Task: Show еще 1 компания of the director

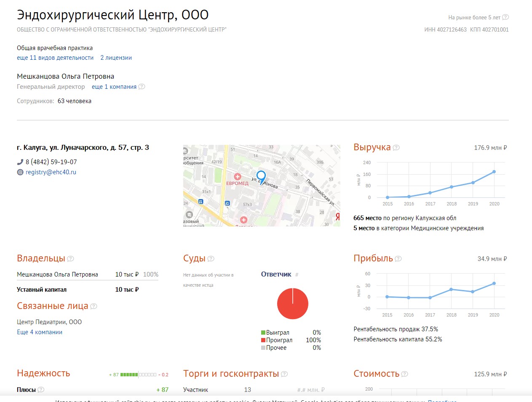Action: click(x=114, y=87)
